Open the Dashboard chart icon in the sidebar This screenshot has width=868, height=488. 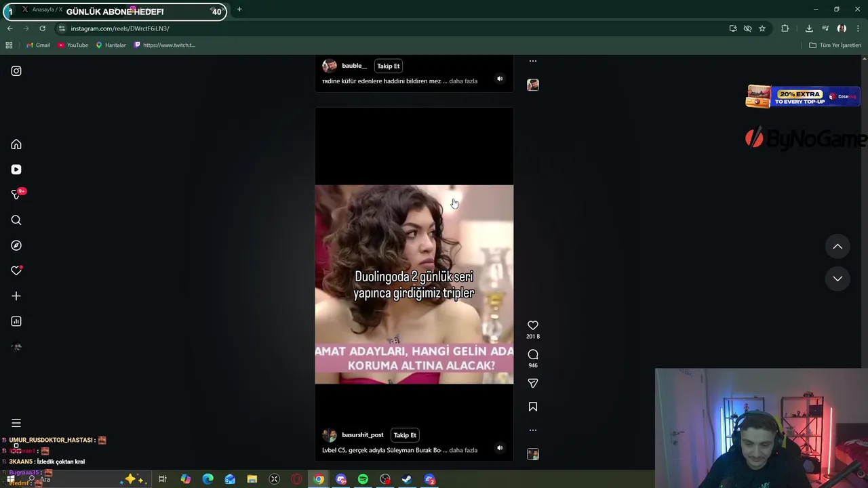(16, 321)
